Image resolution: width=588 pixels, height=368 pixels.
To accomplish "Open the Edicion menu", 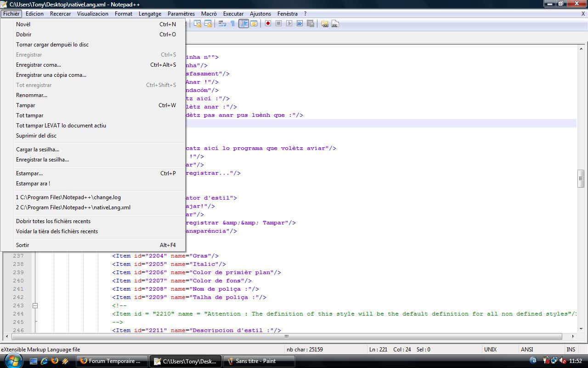I will [35, 14].
